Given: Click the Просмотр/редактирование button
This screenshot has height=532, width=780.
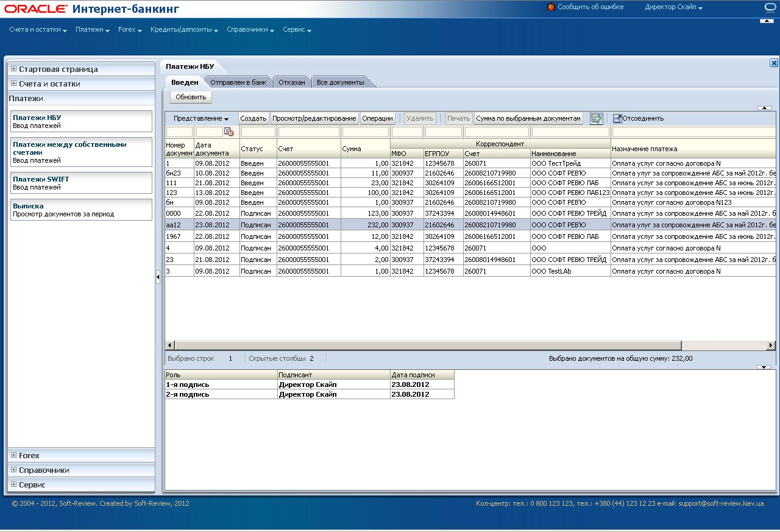Looking at the screenshot, I should (314, 118).
